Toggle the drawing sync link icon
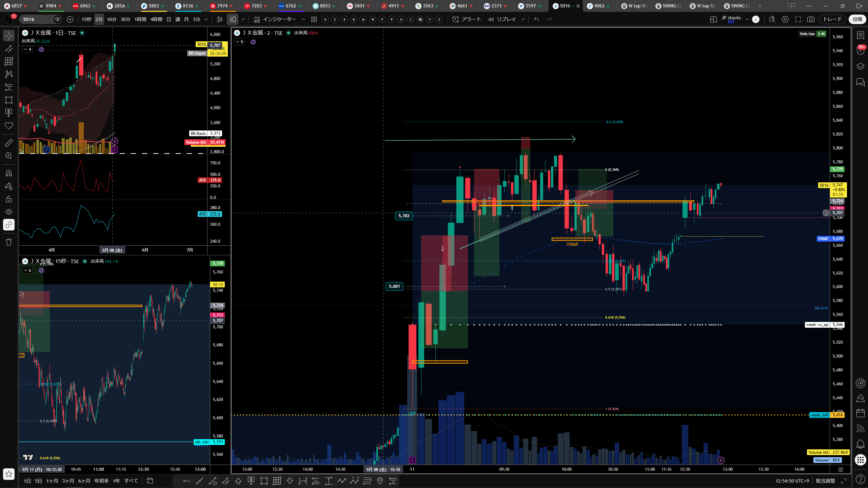 tap(9, 225)
